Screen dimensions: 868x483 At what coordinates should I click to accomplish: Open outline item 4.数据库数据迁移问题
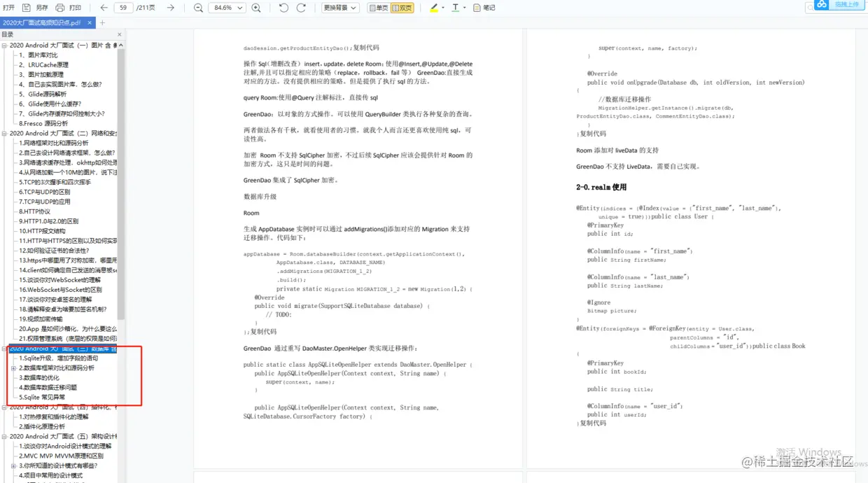point(48,387)
